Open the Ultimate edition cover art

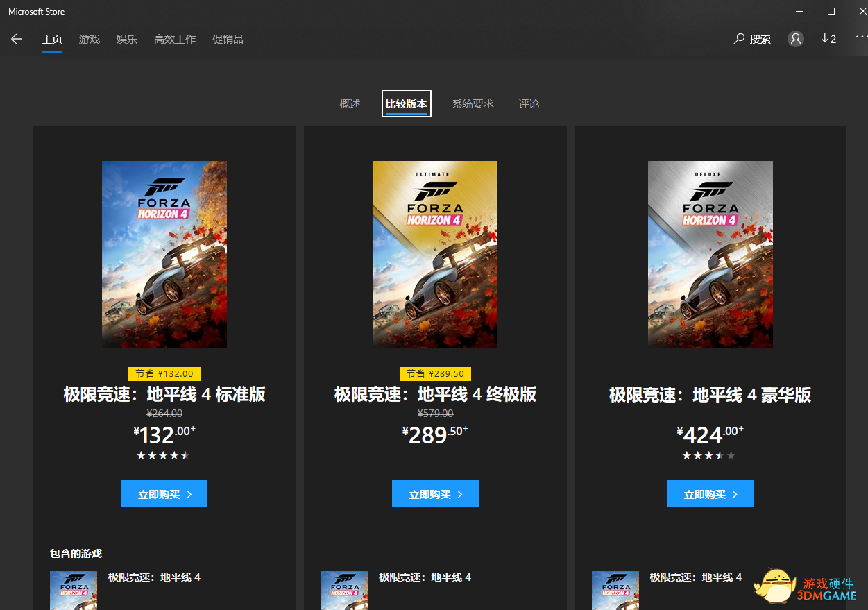(435, 255)
